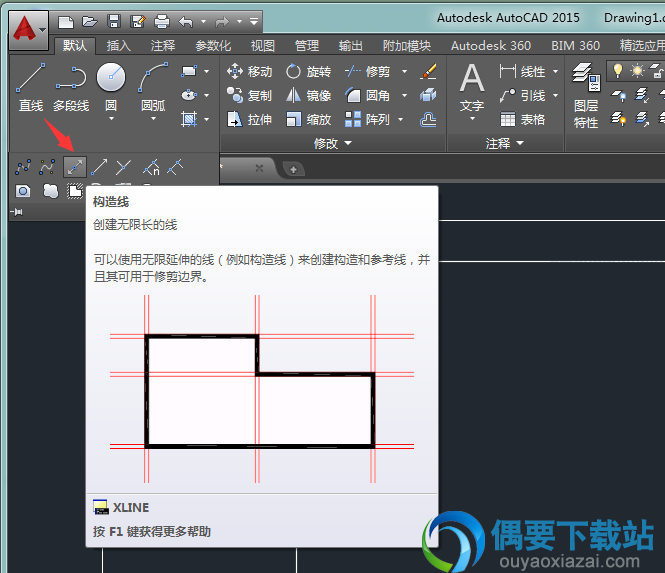Expand the 圆 circle options dropdown
This screenshot has height=573, width=665.
[111, 119]
